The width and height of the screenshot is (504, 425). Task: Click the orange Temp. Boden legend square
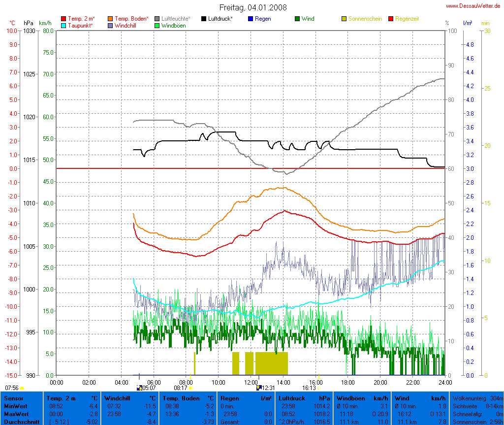(x=110, y=19)
